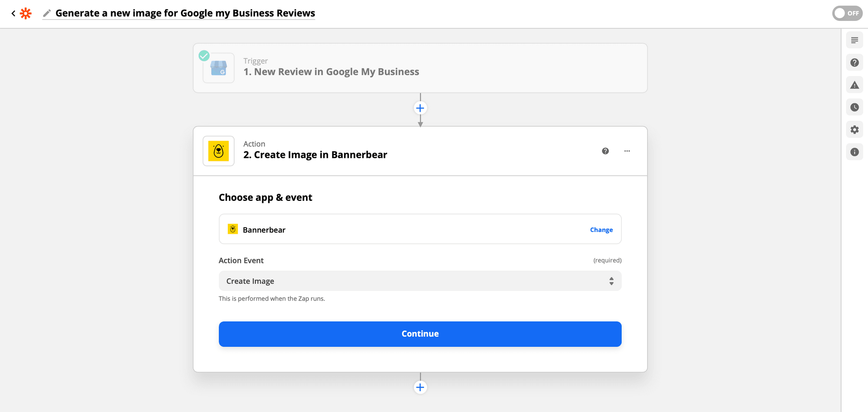Open the Zap outline list icon in sidebar
Screen dimensions: 868x412
click(x=854, y=40)
